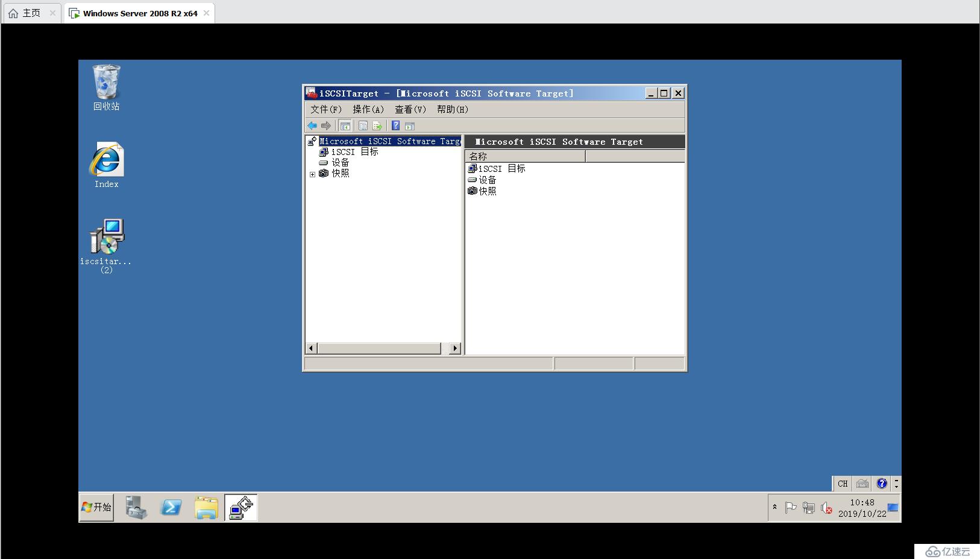Click the gray Forward arrow in toolbar
This screenshot has height=559, width=980.
pos(326,125)
